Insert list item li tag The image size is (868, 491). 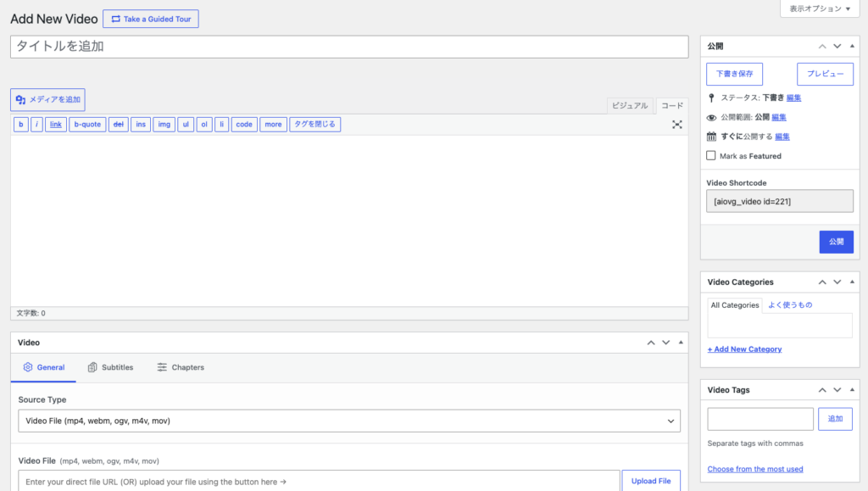221,125
